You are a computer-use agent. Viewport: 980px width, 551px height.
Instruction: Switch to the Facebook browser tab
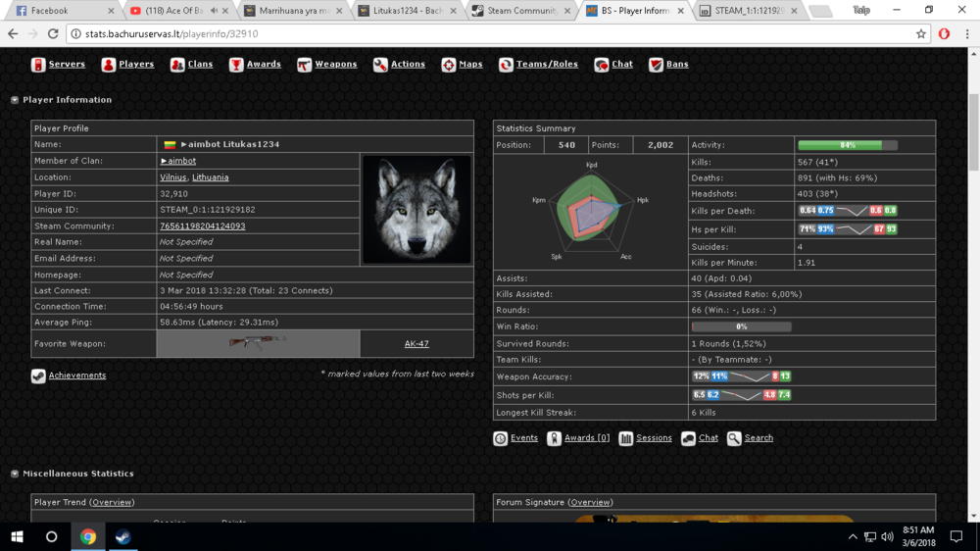[49, 11]
